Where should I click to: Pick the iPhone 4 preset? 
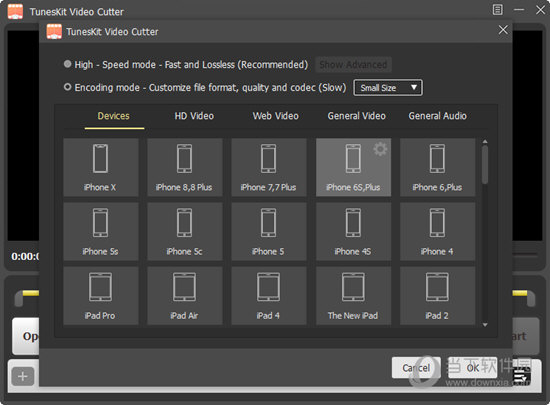(437, 231)
